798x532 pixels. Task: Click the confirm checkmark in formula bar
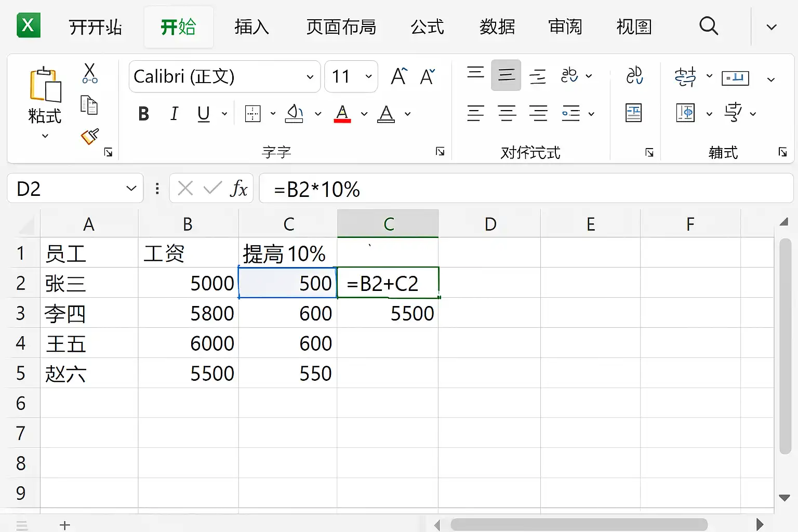click(212, 189)
